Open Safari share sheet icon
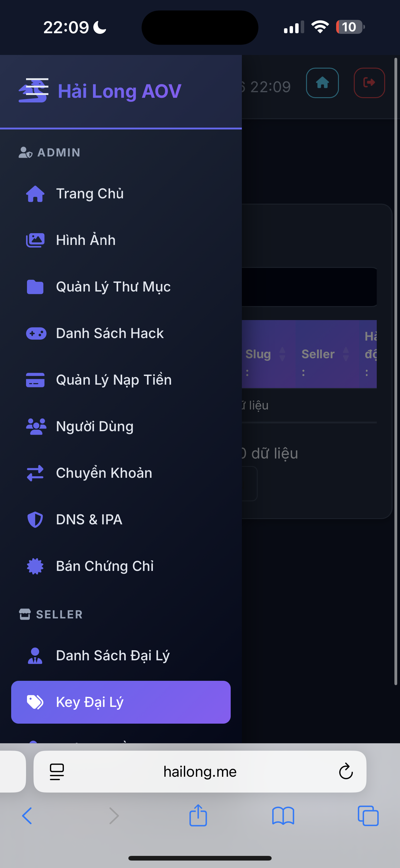Viewport: 400px width, 868px height. point(198,816)
